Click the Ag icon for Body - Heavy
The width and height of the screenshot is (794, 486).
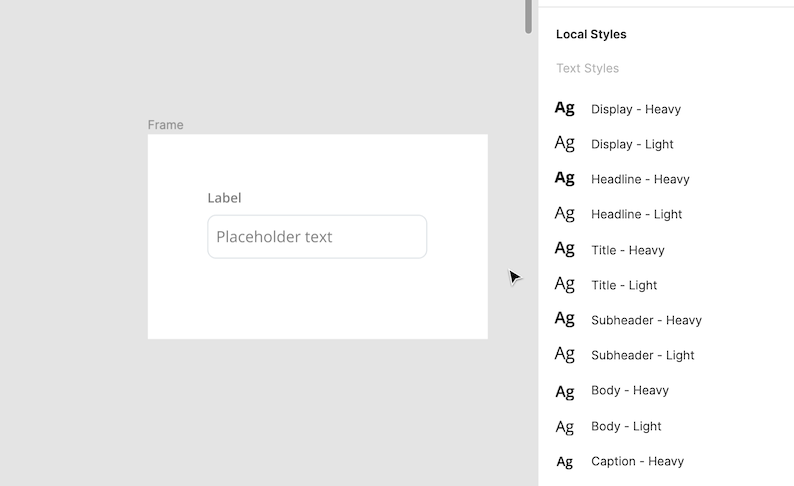(x=565, y=391)
